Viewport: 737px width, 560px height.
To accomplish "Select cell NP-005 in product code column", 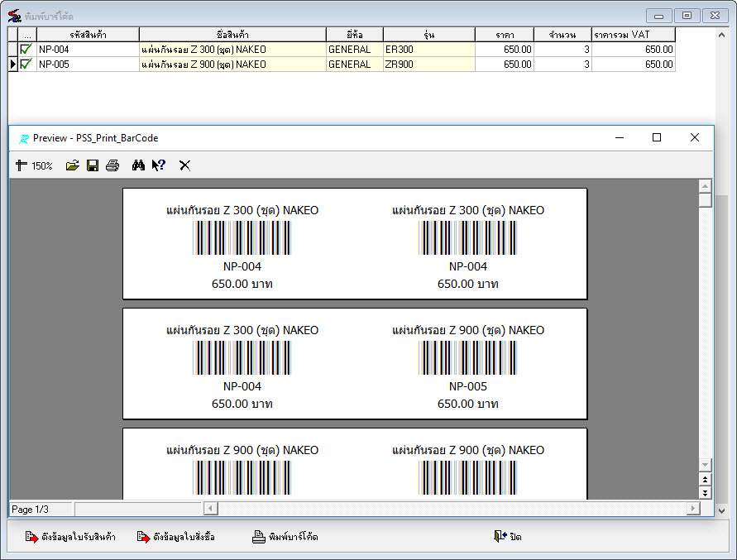I will [88, 65].
